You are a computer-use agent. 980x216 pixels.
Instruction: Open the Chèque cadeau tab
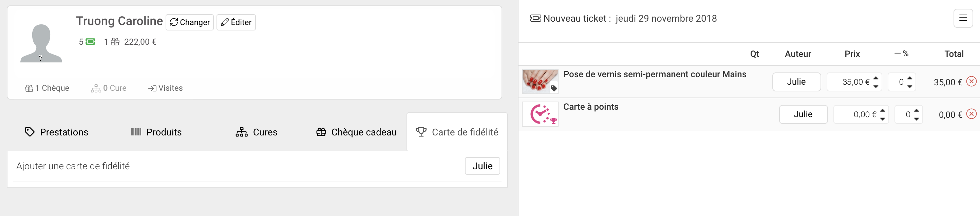[x=356, y=132]
